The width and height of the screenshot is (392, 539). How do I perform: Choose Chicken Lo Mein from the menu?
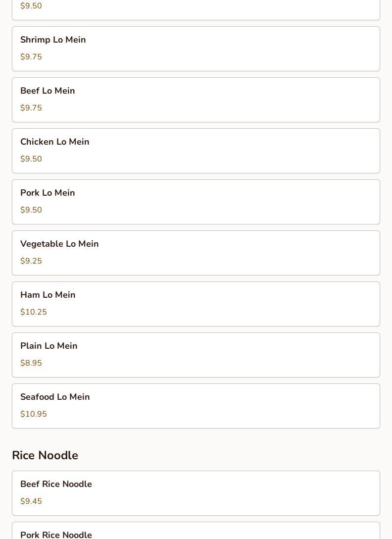[54, 142]
